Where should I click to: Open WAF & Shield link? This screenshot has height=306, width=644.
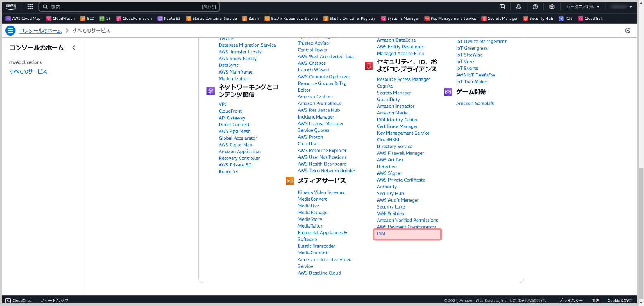391,213
